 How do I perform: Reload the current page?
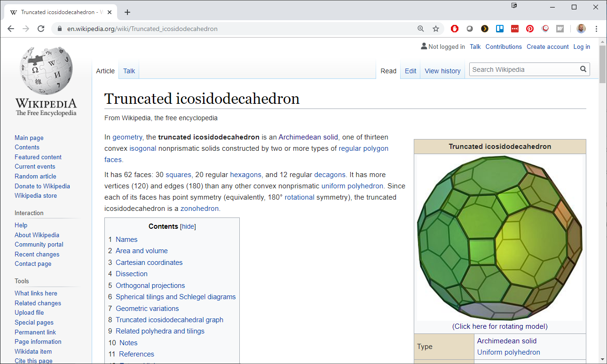point(41,29)
